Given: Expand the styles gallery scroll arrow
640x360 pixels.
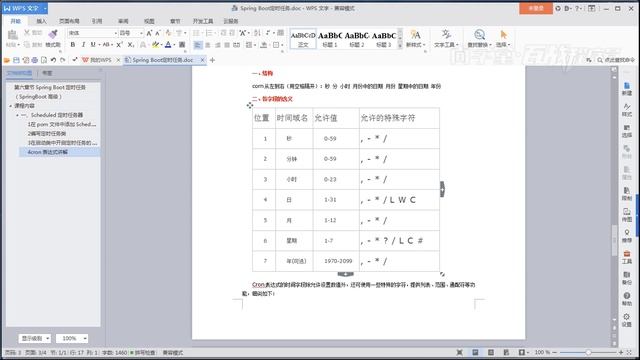Looking at the screenshot, I should coord(400,45).
